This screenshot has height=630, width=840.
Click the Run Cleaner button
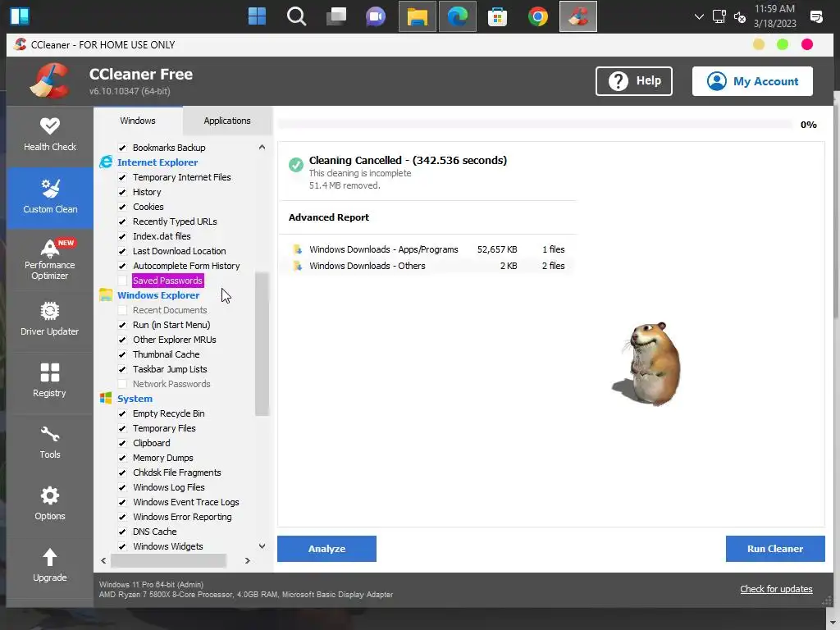click(x=775, y=549)
